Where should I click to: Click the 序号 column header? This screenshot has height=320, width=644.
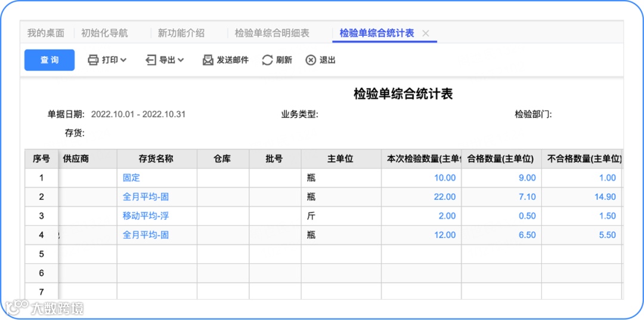42,159
